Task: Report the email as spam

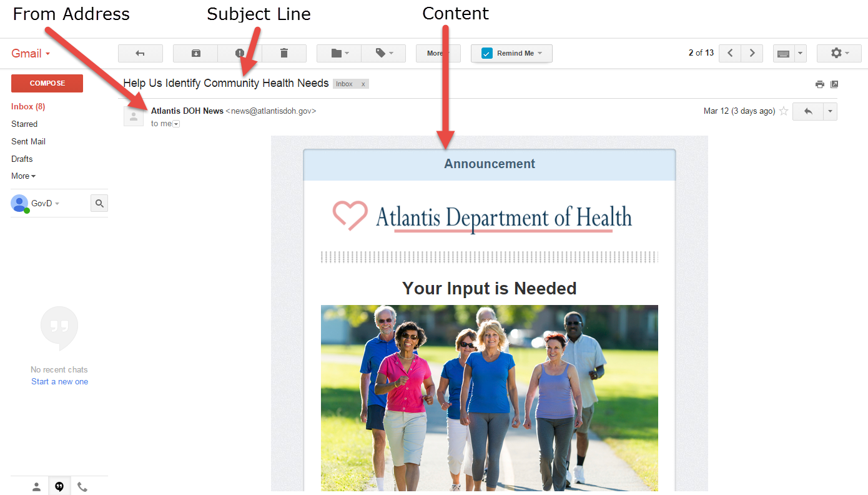Action: (240, 53)
